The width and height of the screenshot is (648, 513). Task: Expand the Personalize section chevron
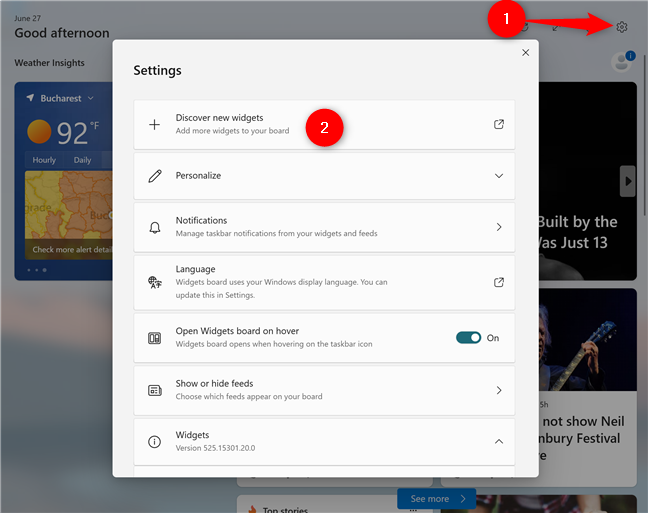tap(499, 176)
